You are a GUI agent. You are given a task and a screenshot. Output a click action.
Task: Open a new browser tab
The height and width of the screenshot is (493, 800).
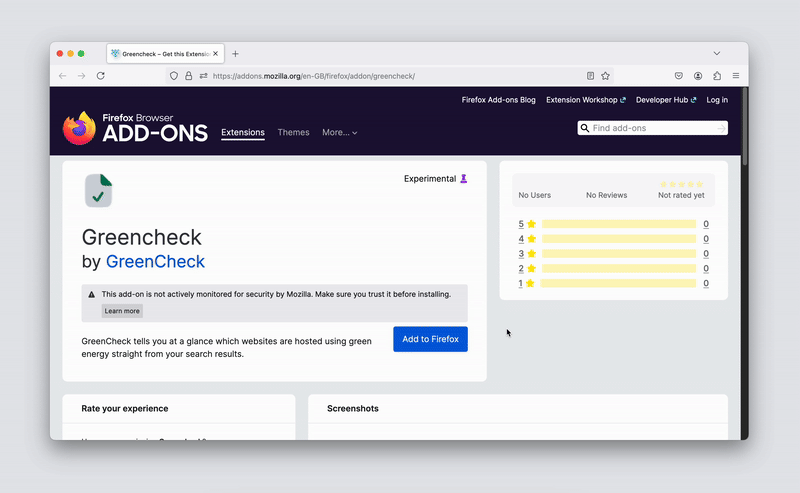click(x=236, y=53)
